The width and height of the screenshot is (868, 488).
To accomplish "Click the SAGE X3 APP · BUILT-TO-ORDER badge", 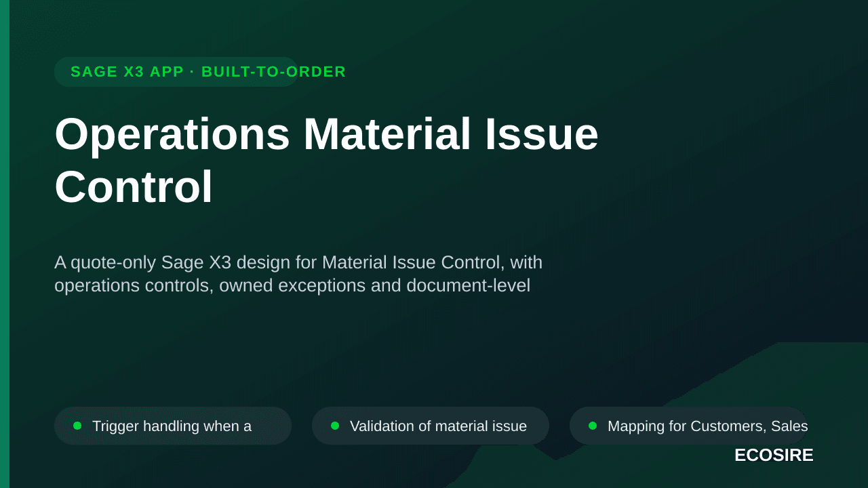I will click(176, 72).
